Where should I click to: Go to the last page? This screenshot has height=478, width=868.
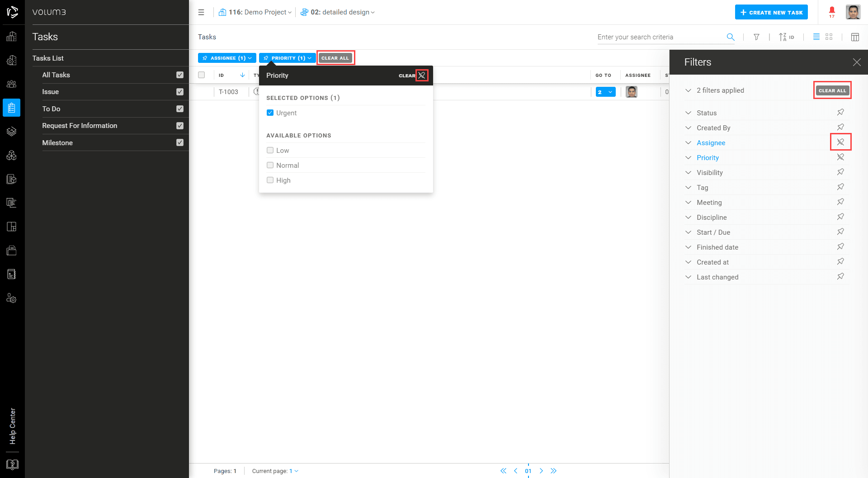[553, 471]
